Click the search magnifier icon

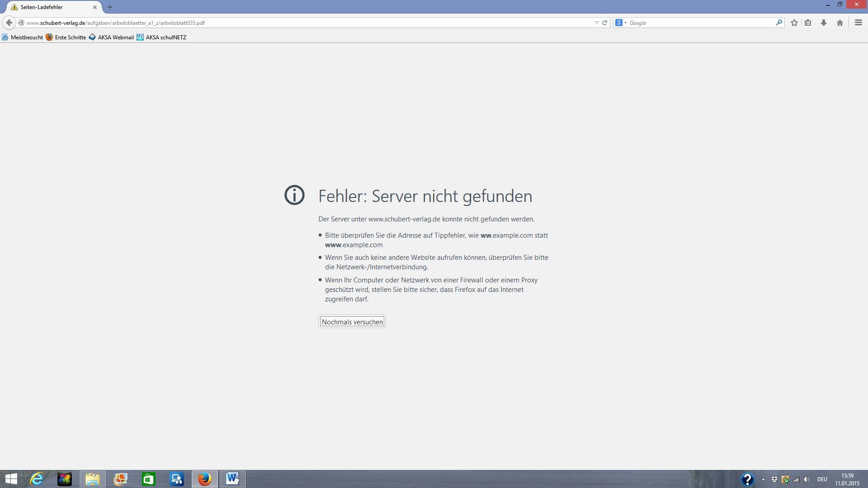pos(779,23)
